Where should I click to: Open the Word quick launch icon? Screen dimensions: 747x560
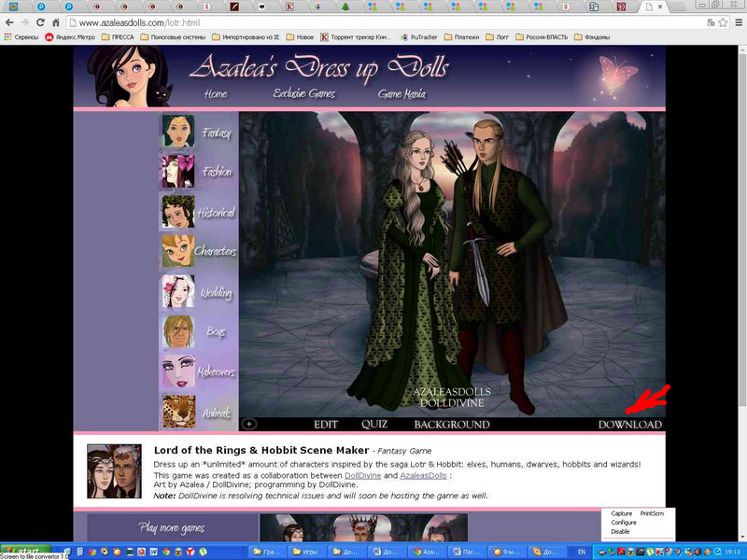point(153,552)
